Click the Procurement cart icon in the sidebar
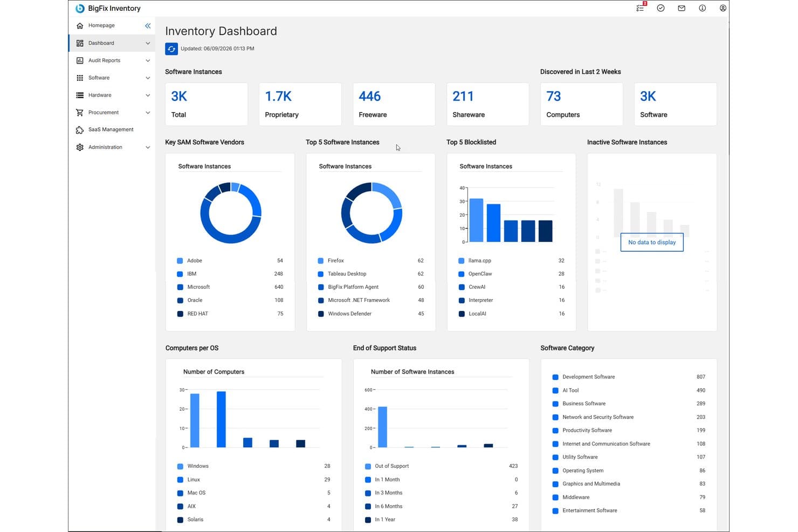 pyautogui.click(x=80, y=113)
